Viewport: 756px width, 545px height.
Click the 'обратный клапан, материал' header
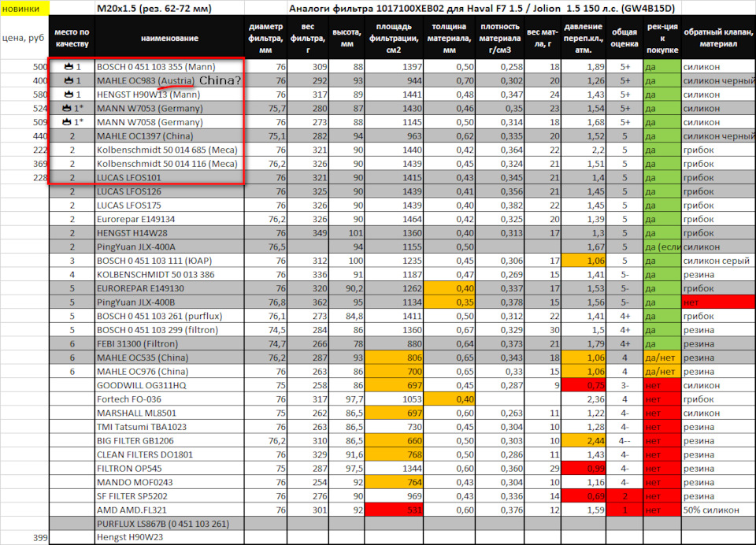click(718, 38)
